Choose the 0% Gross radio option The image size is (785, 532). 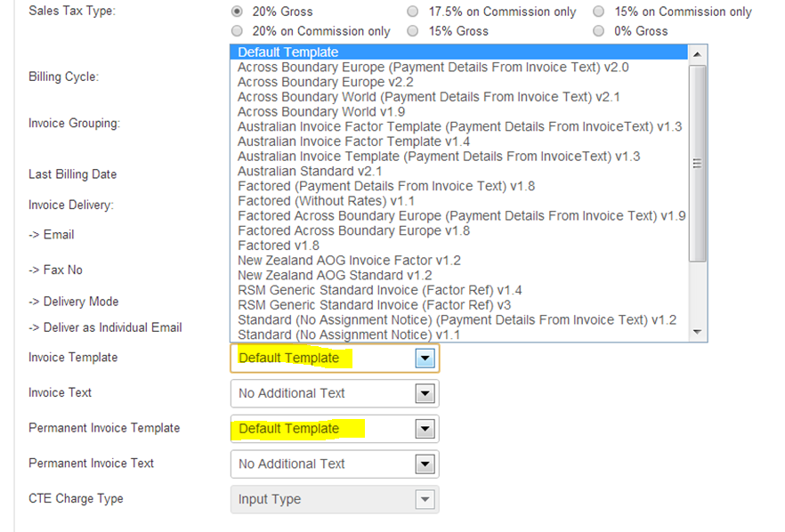tap(598, 31)
